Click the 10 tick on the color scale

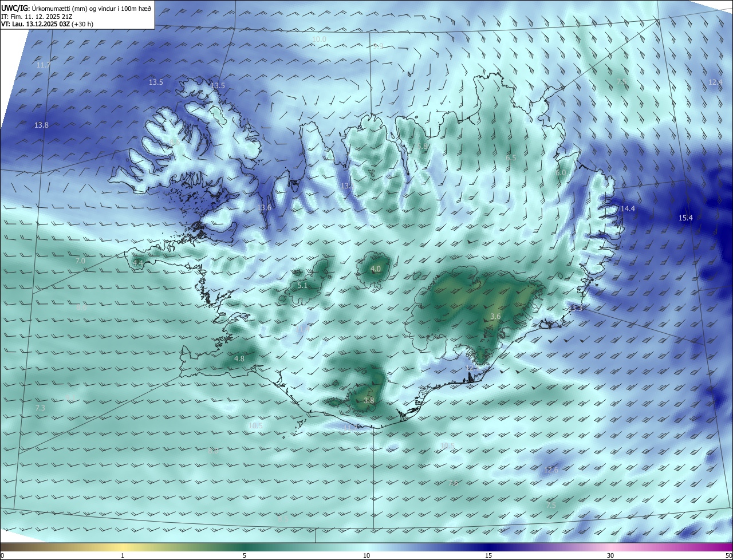366,555
